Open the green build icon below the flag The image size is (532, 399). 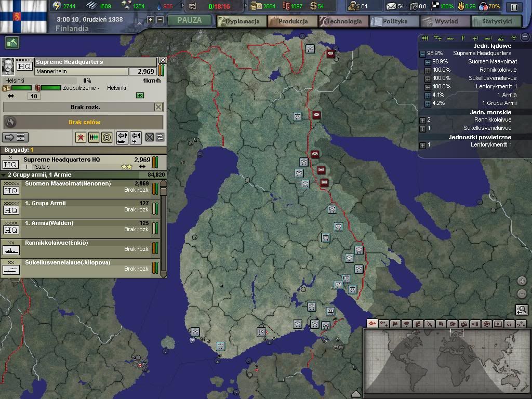(12, 43)
